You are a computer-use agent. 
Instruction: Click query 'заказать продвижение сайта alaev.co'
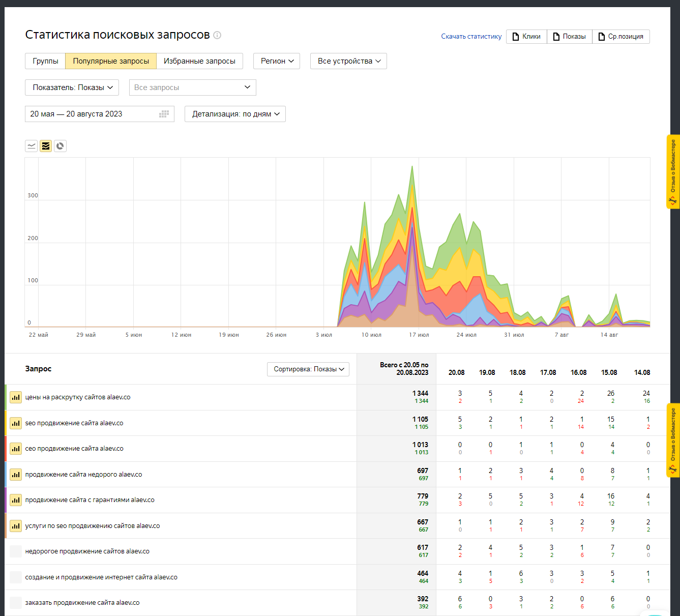pos(82,603)
